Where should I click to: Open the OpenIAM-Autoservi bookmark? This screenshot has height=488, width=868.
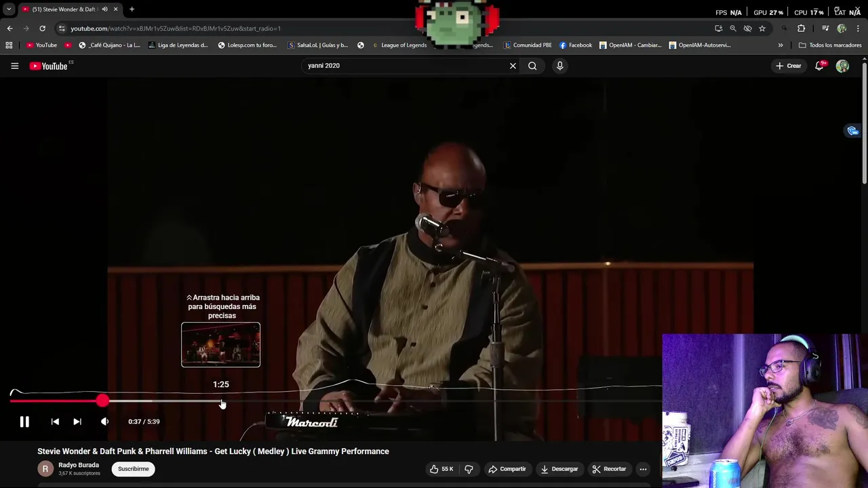pos(699,45)
